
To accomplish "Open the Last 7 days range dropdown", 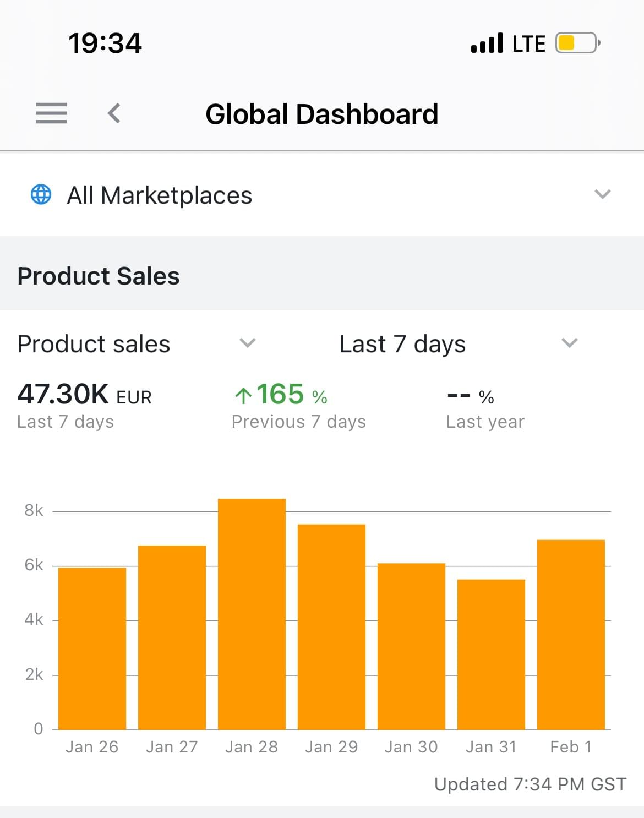I will [x=569, y=343].
